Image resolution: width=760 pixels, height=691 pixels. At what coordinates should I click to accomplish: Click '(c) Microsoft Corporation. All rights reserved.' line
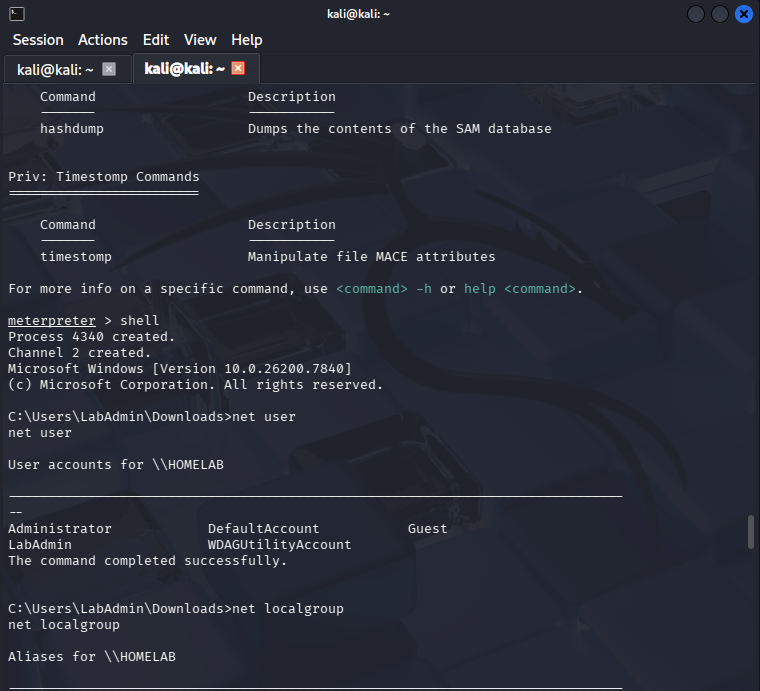195,385
